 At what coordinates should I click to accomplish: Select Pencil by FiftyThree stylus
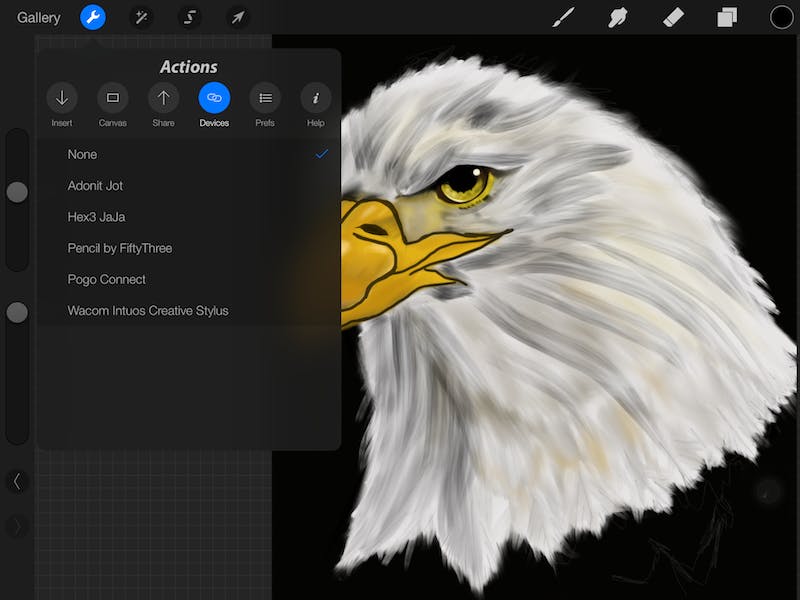(x=120, y=248)
